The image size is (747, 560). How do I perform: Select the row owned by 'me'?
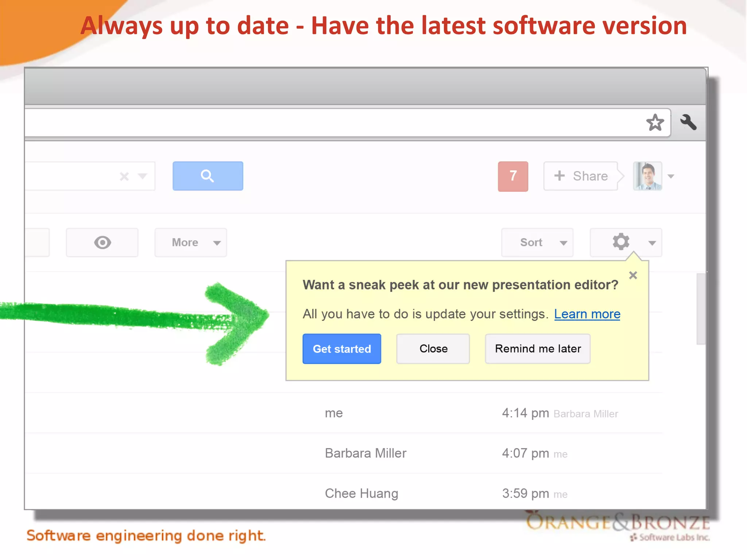[x=344, y=413]
